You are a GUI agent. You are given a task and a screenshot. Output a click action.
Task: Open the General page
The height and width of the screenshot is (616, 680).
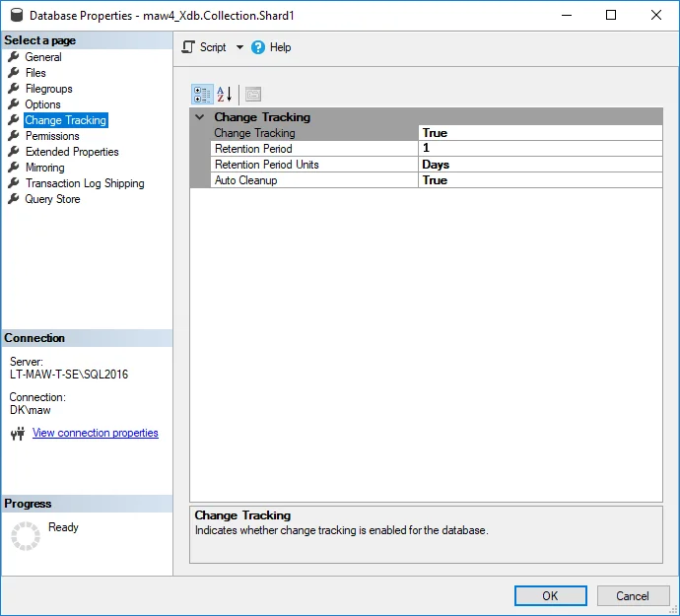click(x=43, y=57)
